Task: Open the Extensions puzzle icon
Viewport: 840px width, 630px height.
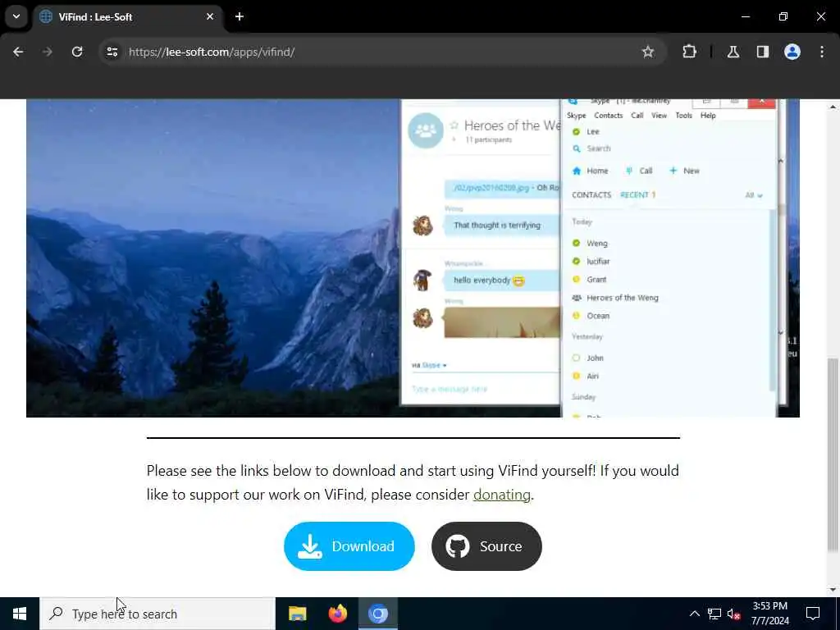Action: coord(689,52)
